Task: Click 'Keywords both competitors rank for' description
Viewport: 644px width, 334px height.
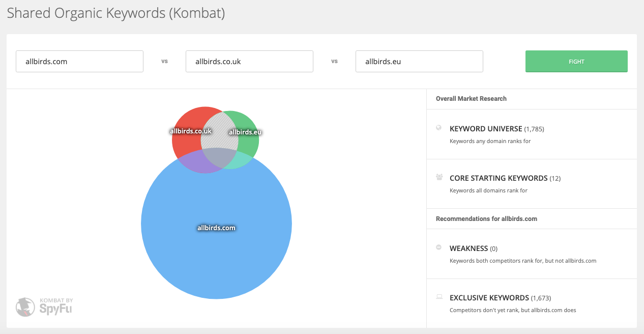Action: (x=523, y=261)
